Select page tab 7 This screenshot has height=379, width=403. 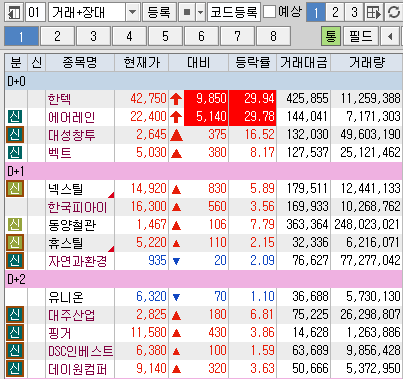237,36
